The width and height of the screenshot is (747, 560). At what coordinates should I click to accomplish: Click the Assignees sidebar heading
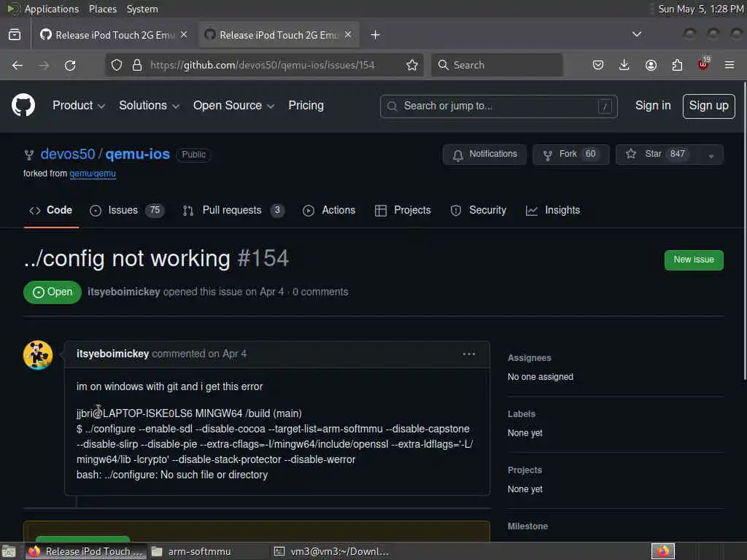point(530,357)
